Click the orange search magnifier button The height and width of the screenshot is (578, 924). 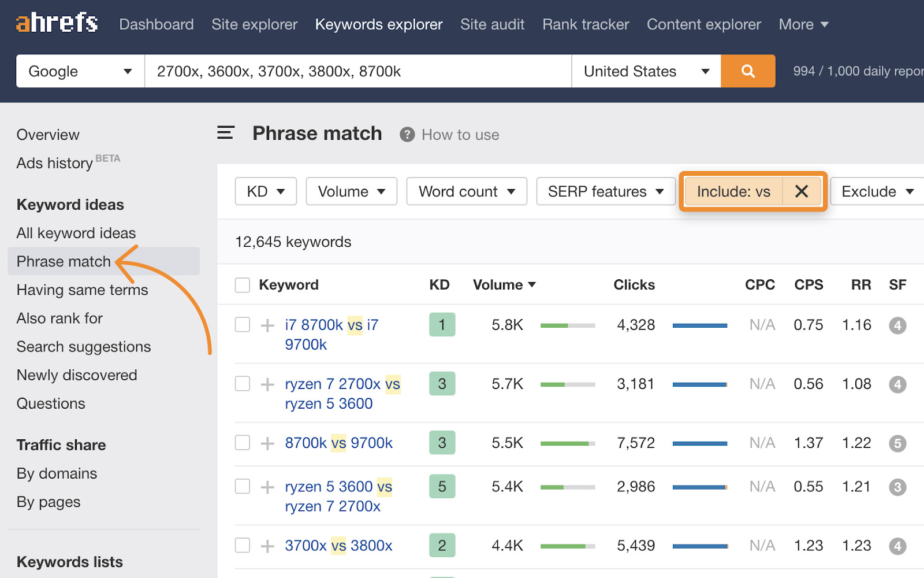[748, 71]
